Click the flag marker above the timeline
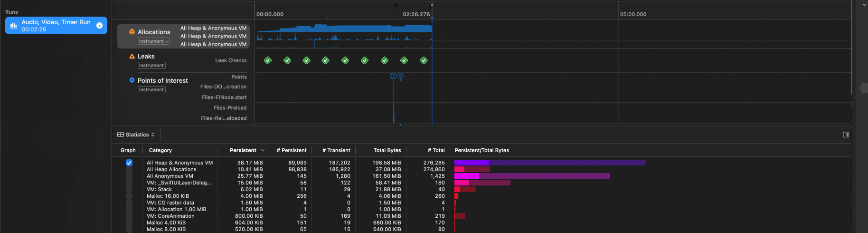This screenshot has height=233, width=868. tap(396, 6)
